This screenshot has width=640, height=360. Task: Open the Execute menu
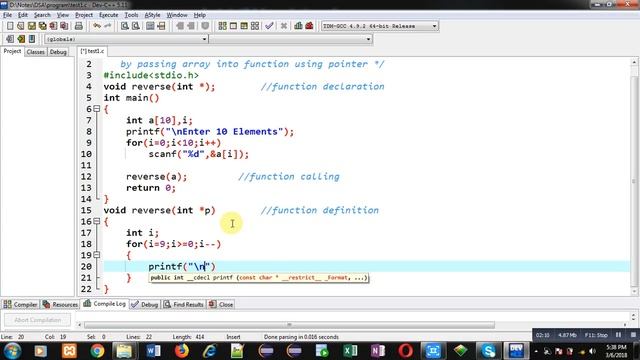click(x=109, y=15)
